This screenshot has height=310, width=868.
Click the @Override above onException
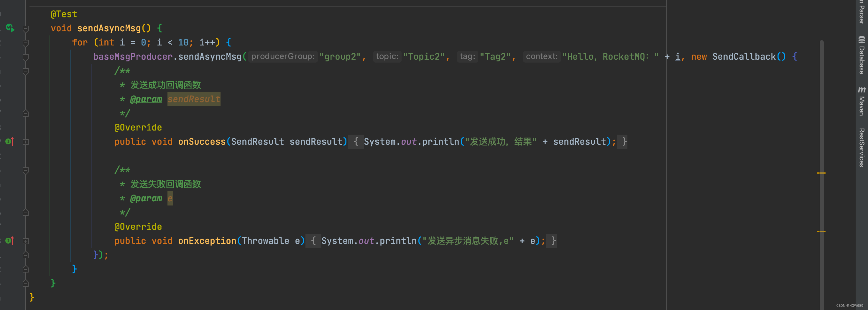click(x=138, y=227)
